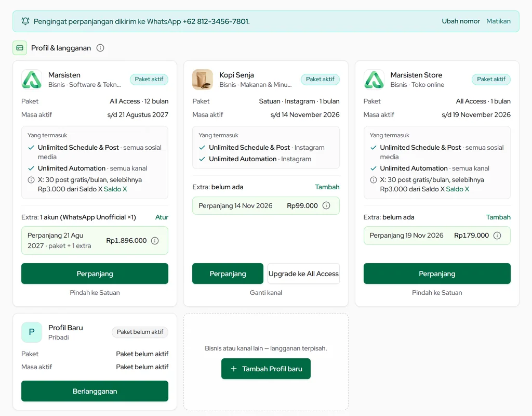This screenshot has width=532, height=416.
Task: Click the Marsisten Store profile name
Action: tap(416, 75)
